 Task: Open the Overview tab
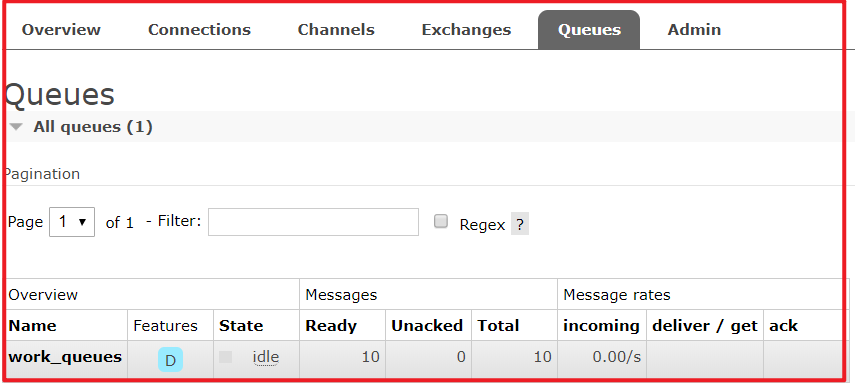61,29
